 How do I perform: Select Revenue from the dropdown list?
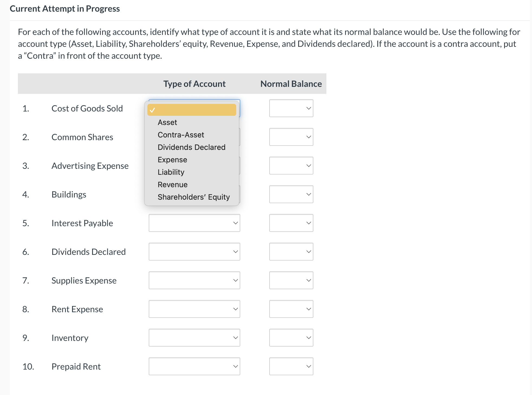tap(192, 185)
